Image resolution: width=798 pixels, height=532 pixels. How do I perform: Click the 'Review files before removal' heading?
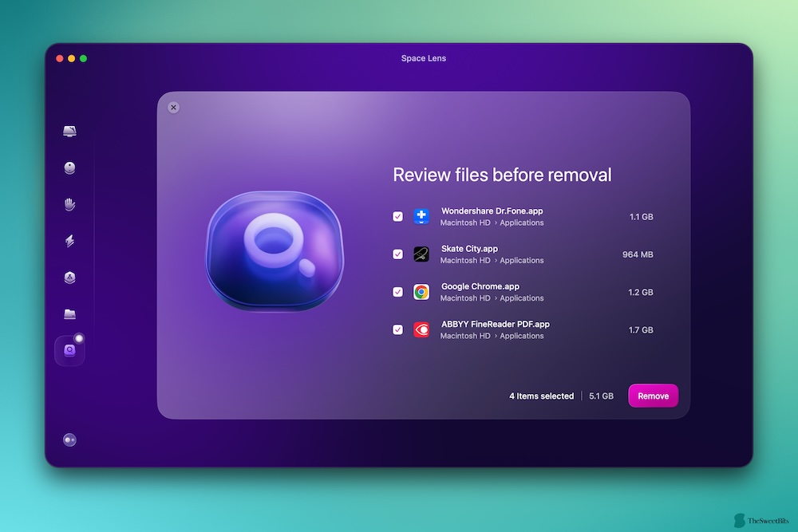[x=502, y=175]
